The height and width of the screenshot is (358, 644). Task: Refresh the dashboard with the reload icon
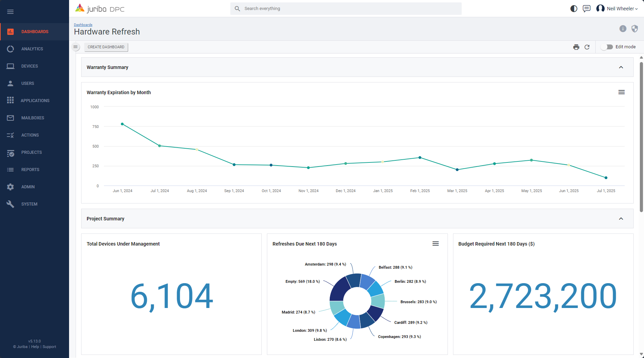point(587,47)
